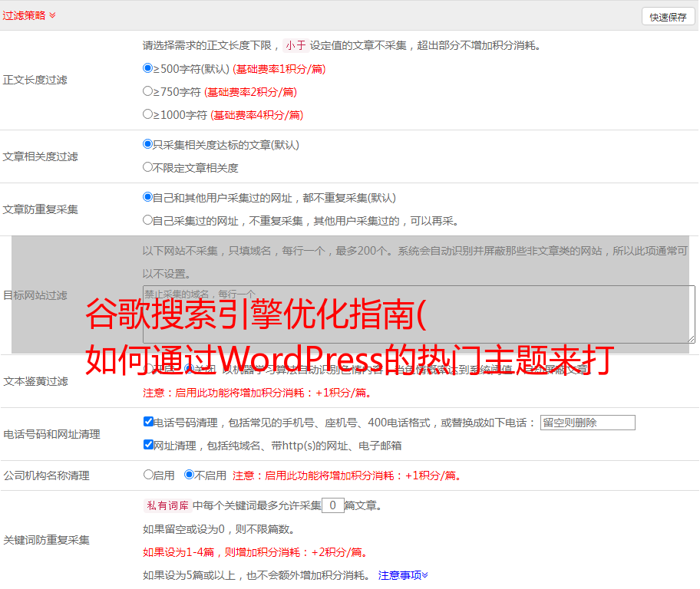Click the 电话号码和网址清理 row label
Viewport: 700px width, 589px height.
51,434
